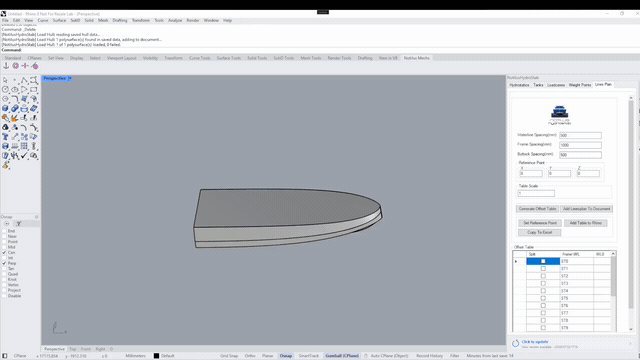
Task: Enable the Near object snap
Action: (x=4, y=236)
